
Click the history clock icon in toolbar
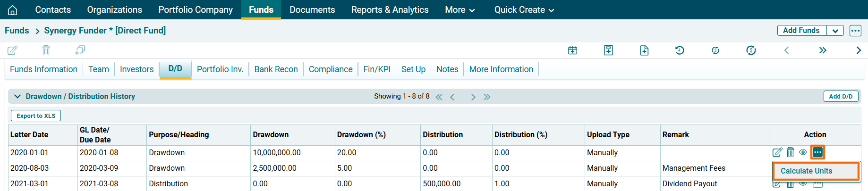click(680, 50)
